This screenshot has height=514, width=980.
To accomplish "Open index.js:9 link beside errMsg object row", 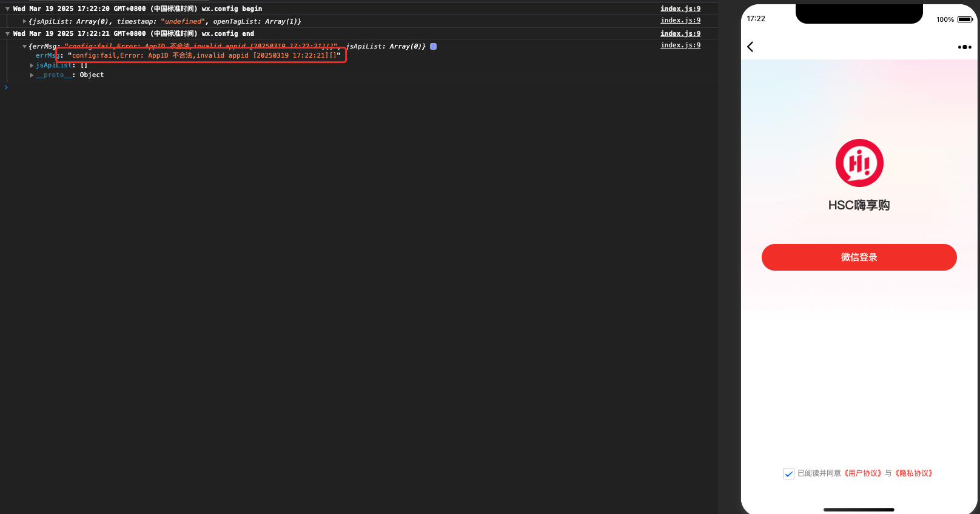I will coord(680,46).
